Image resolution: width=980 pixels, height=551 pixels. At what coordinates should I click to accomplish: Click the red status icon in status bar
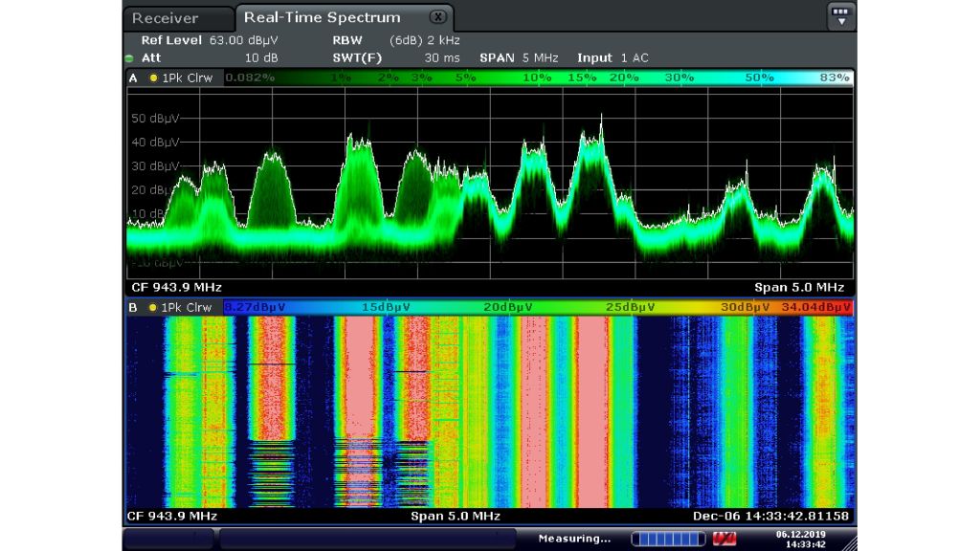(x=724, y=539)
